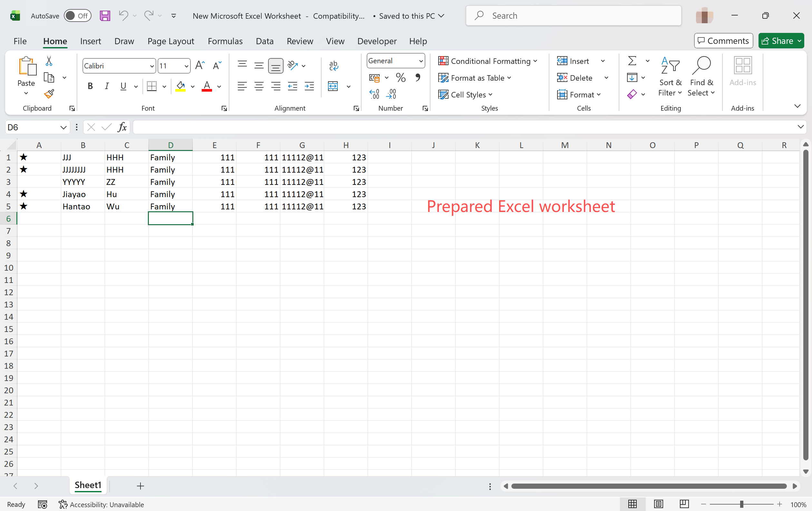This screenshot has height=511, width=812.
Task: Open the font name Calibri dropdown
Action: (x=152, y=66)
